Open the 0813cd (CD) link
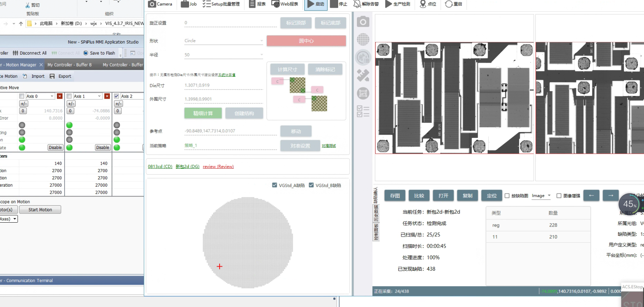The image size is (644, 307). pos(160,167)
